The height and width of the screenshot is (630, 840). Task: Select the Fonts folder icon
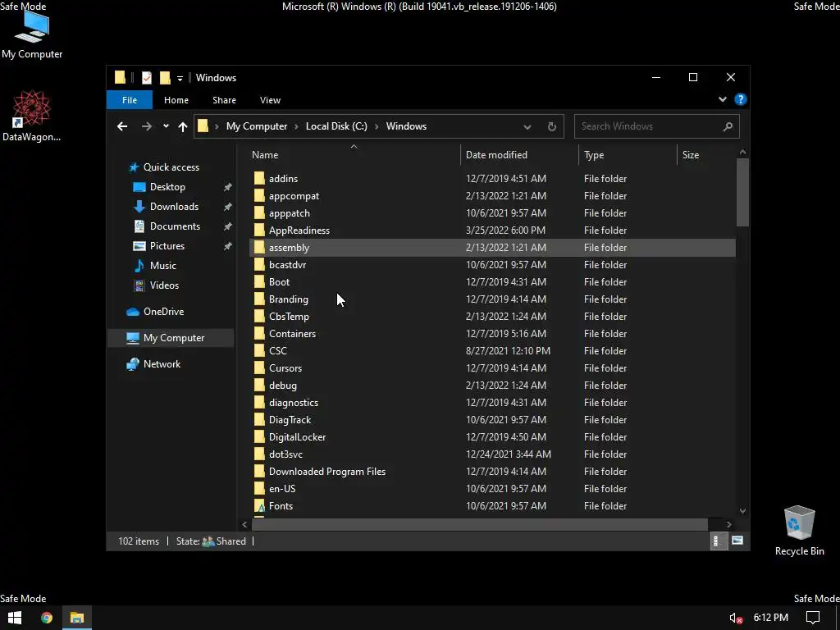click(x=259, y=505)
